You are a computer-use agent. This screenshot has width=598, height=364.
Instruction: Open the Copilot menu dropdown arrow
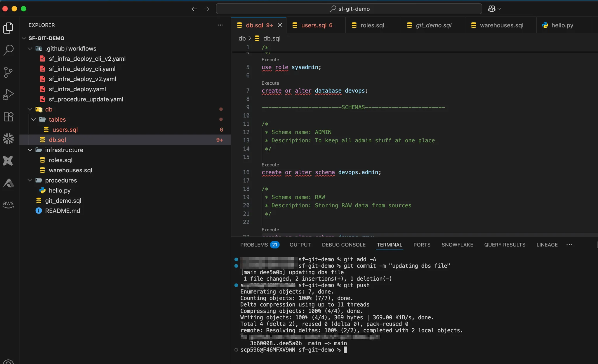(499, 9)
